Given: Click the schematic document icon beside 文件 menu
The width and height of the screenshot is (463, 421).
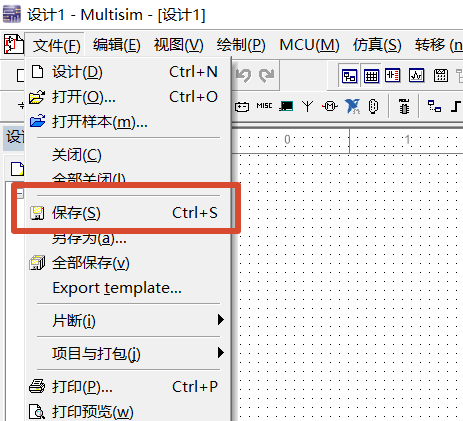Looking at the screenshot, I should click(x=13, y=44).
